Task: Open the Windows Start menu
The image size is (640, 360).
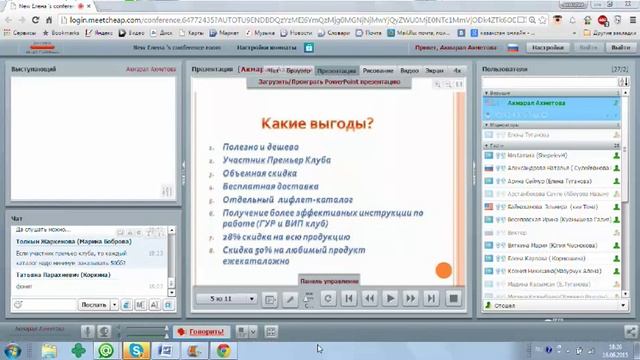Action: [x=12, y=351]
